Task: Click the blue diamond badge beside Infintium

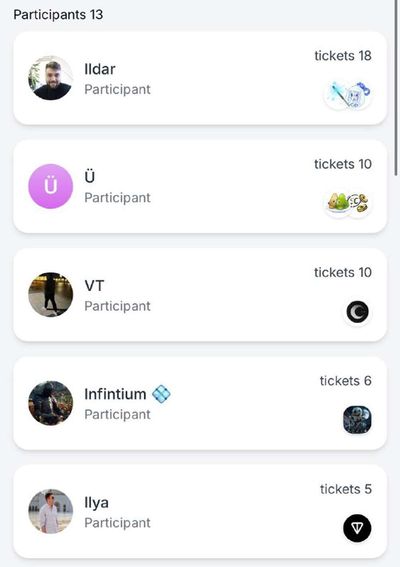Action: (161, 394)
